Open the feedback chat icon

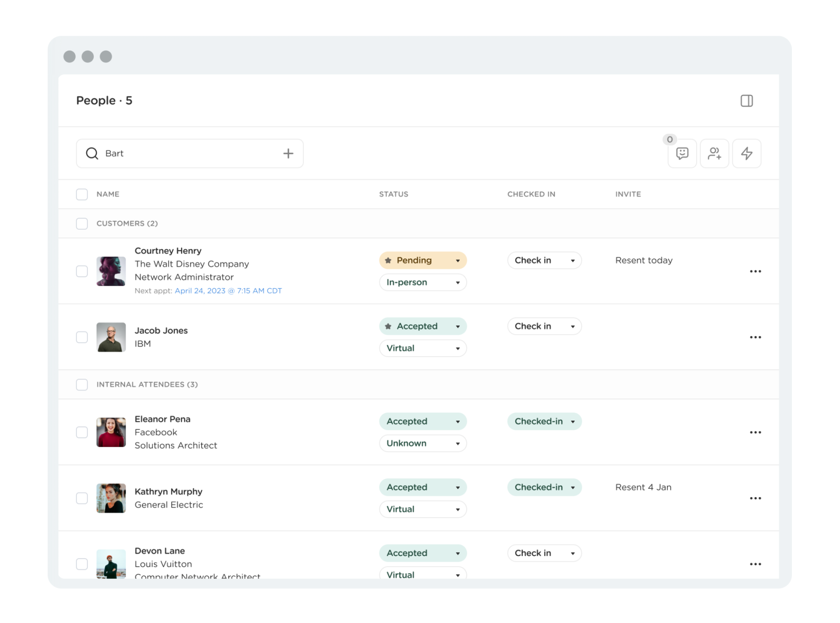point(682,153)
